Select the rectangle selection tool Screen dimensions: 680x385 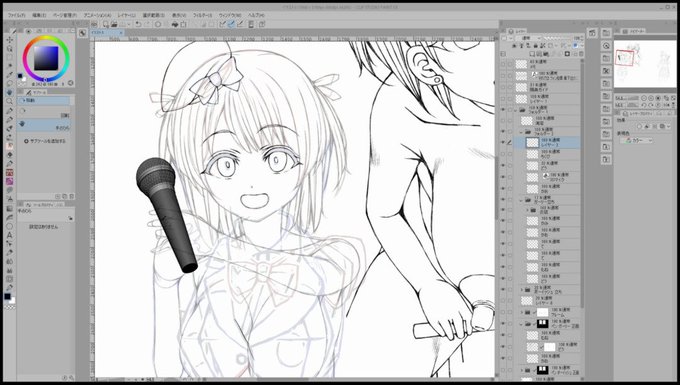click(x=9, y=57)
